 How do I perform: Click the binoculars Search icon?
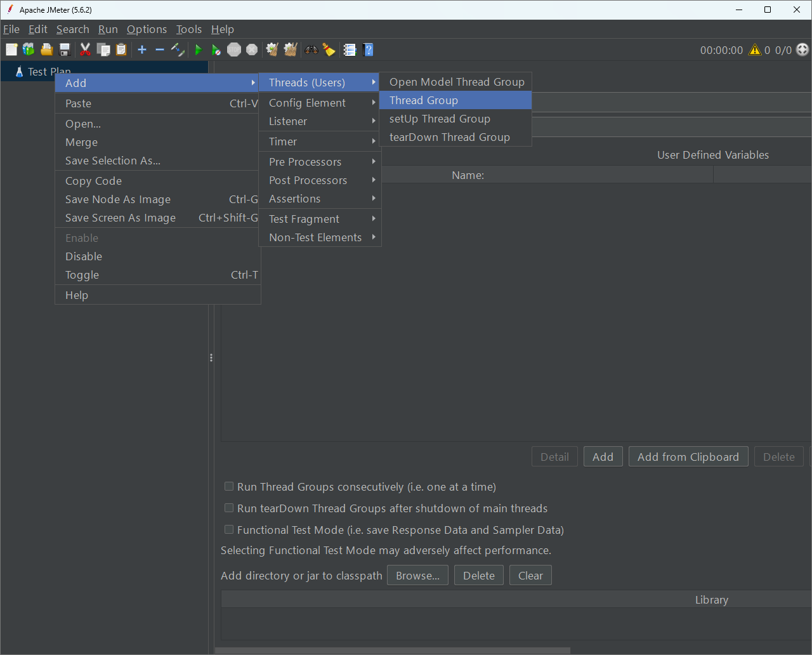(311, 50)
